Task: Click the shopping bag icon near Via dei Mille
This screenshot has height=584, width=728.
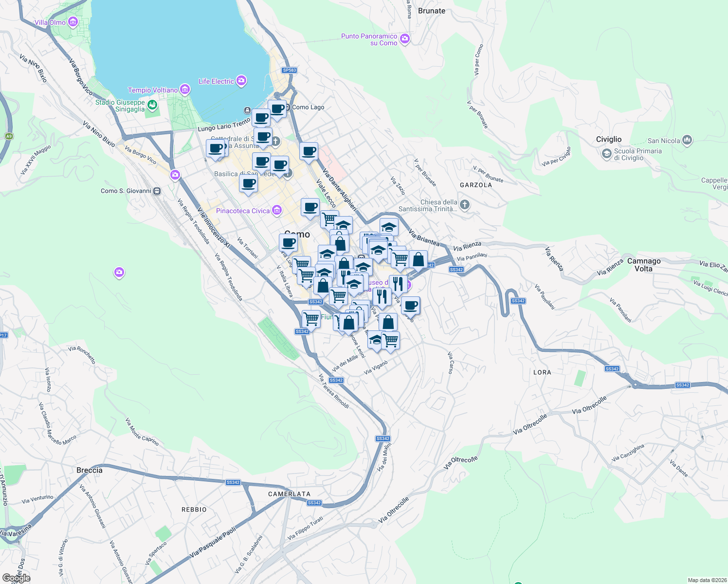Action: tap(349, 323)
